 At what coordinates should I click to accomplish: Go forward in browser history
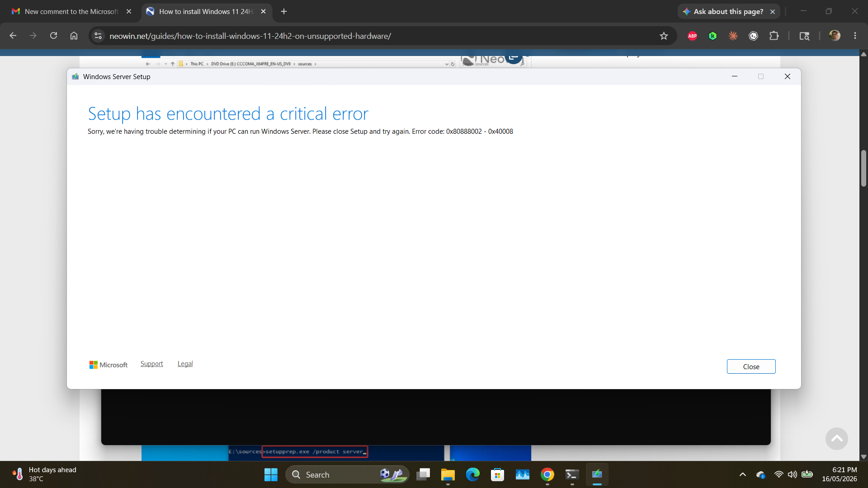[x=33, y=36]
